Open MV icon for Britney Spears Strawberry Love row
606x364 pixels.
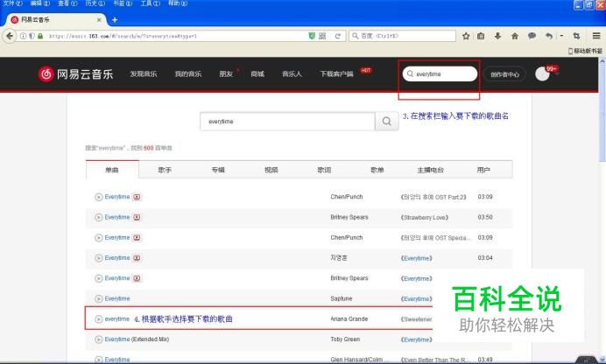(x=137, y=217)
